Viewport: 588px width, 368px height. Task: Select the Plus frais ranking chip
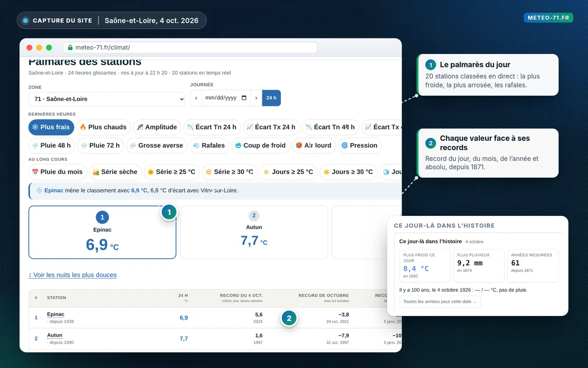(51, 127)
